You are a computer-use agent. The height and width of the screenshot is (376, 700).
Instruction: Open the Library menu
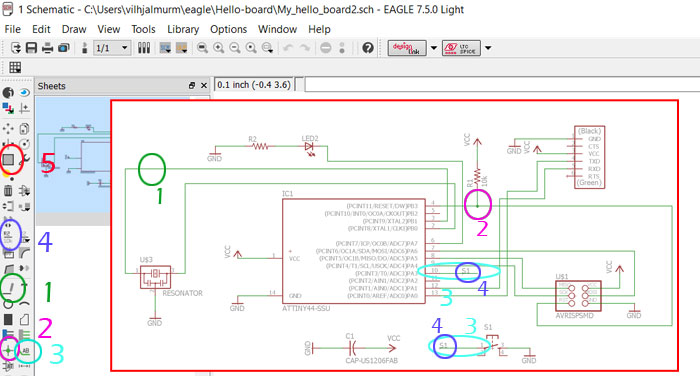(183, 29)
